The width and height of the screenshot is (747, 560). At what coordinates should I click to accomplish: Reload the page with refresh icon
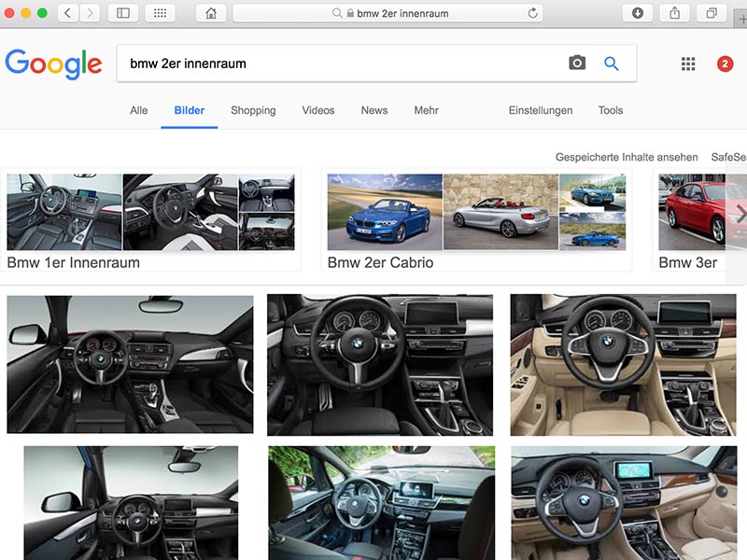point(532,13)
